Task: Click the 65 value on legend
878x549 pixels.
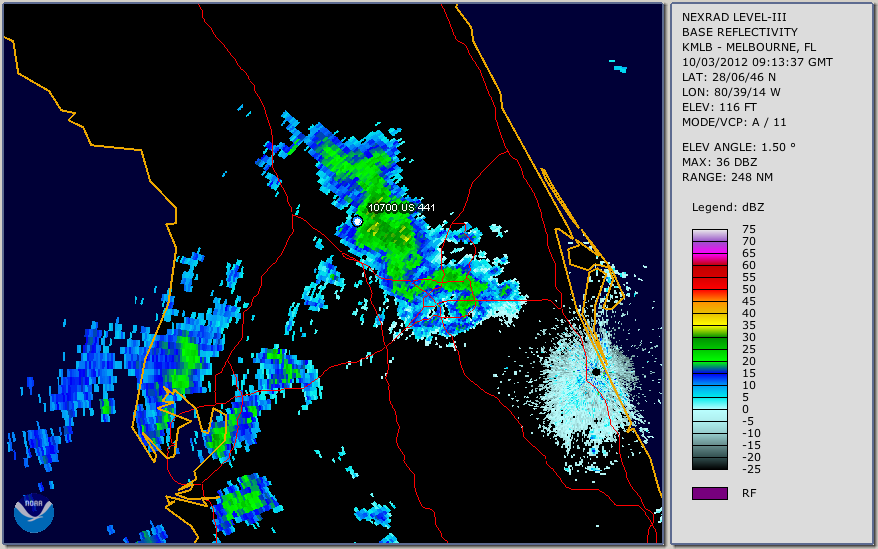Action: [x=749, y=253]
